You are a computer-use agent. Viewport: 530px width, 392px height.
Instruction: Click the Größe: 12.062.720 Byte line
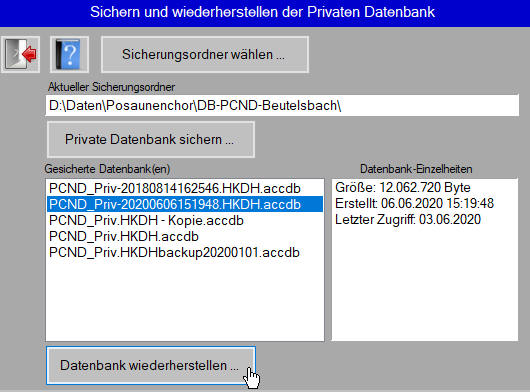403,187
